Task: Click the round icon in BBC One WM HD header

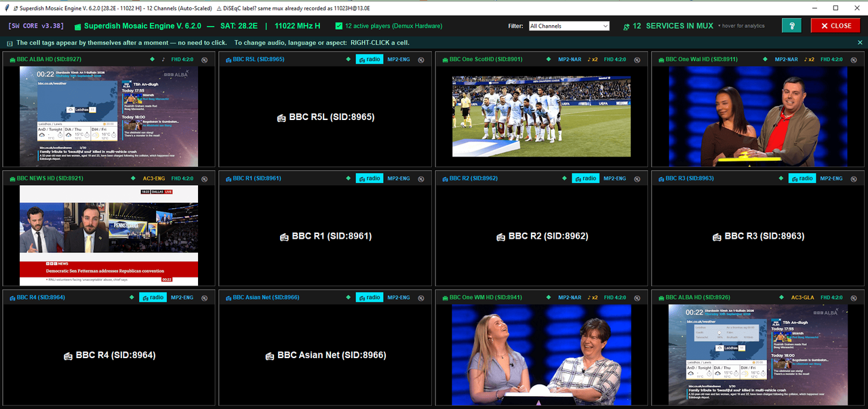Action: coord(637,298)
